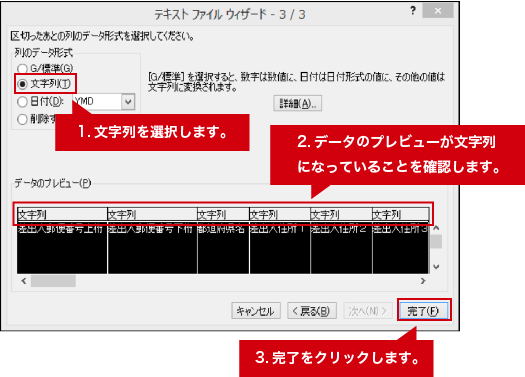Viewport: 525px width, 377px height.
Task: Select the 都道府県名 preview column
Action: pyautogui.click(x=223, y=241)
